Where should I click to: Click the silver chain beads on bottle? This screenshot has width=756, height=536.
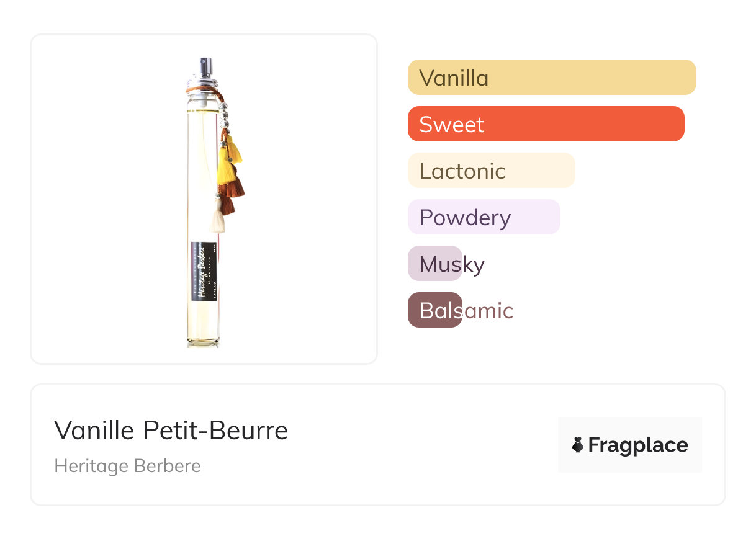(x=222, y=115)
